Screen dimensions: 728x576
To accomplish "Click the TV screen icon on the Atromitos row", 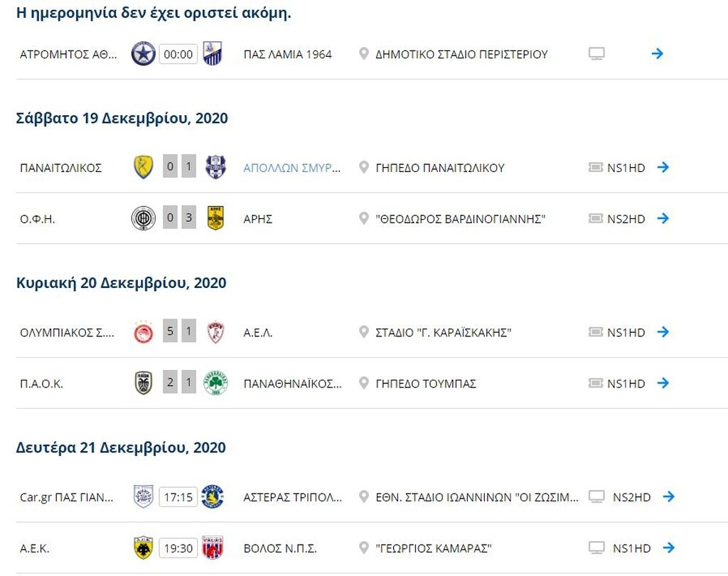I will pyautogui.click(x=597, y=53).
